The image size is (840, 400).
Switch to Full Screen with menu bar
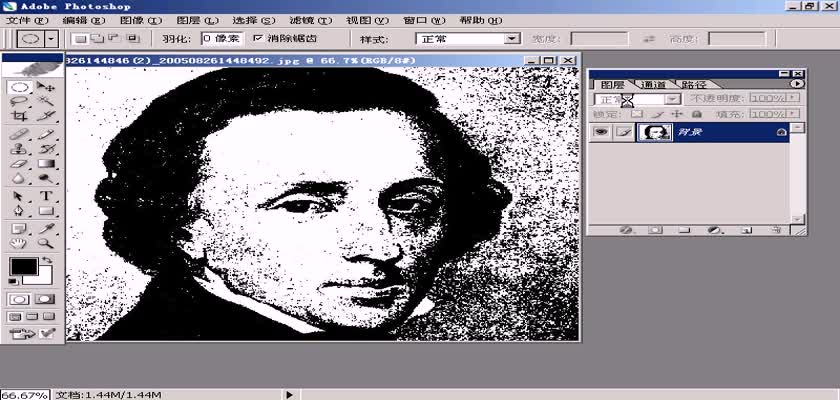click(x=32, y=316)
